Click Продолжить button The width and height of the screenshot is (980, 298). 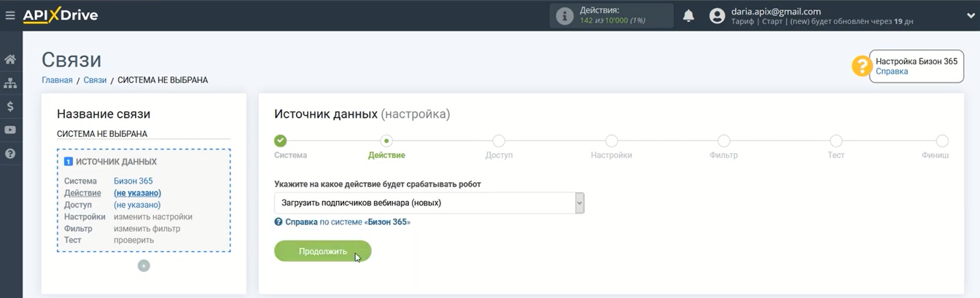click(323, 251)
